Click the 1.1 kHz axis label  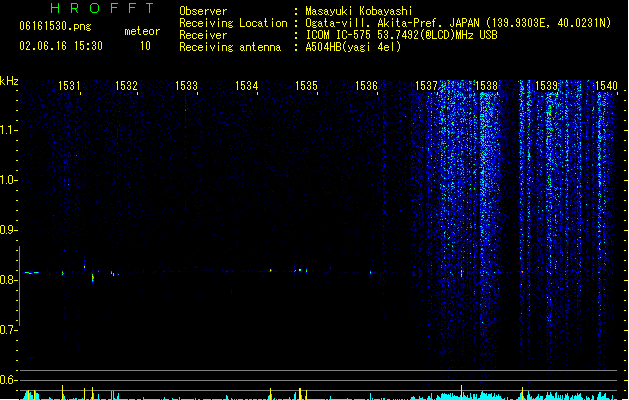click(7, 130)
